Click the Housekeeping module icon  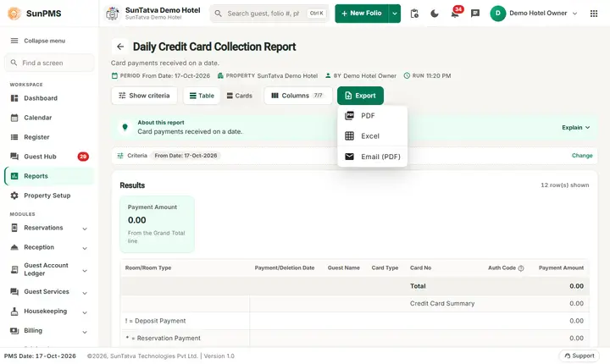14,312
